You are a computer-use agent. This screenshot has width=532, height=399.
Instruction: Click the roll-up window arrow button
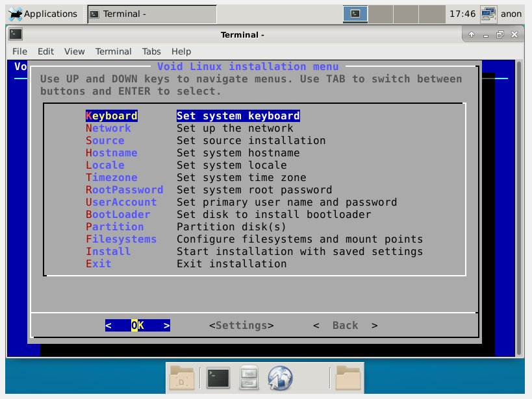tap(472, 34)
